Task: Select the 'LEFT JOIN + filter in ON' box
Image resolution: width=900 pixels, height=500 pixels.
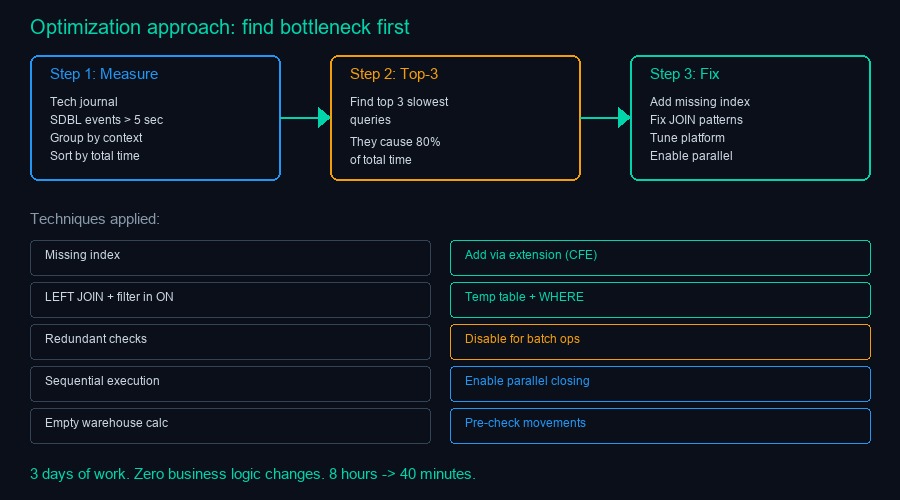Action: (230, 299)
